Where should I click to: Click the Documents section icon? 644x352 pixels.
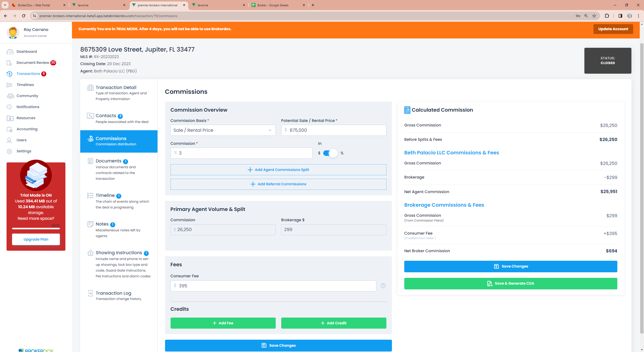click(x=90, y=161)
